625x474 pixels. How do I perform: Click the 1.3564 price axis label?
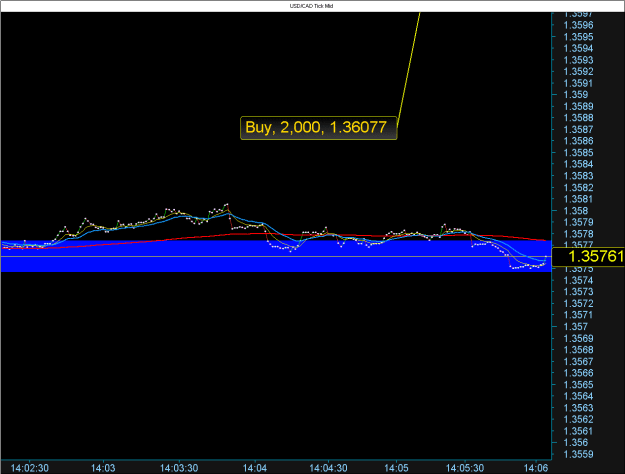tap(578, 396)
